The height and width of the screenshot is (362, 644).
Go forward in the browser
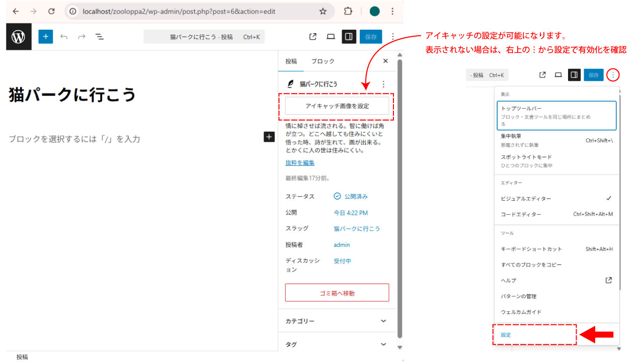tap(33, 11)
